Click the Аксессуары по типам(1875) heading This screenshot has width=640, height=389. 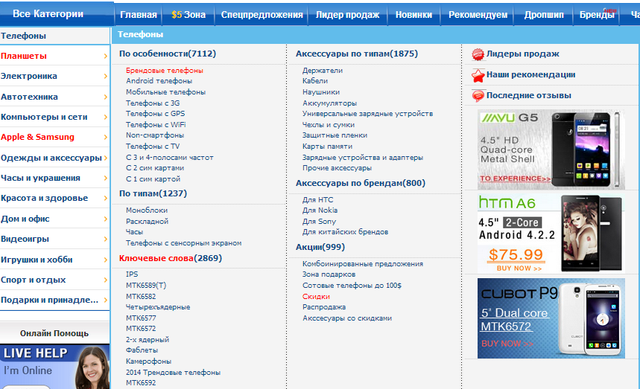[357, 54]
